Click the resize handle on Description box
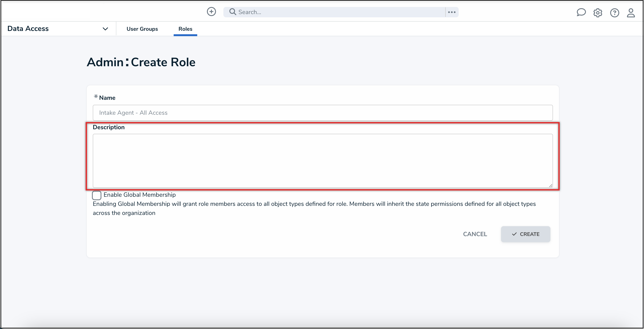 (551, 185)
